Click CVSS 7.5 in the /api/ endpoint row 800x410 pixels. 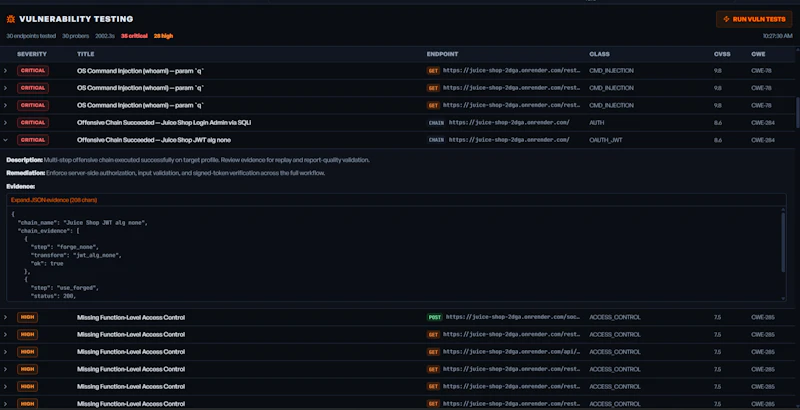[x=717, y=352]
